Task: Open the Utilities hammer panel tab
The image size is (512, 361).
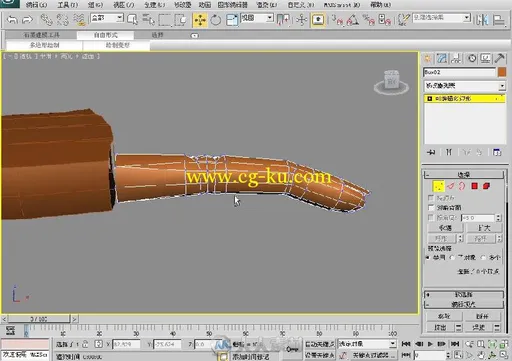Action: pyautogui.click(x=500, y=59)
